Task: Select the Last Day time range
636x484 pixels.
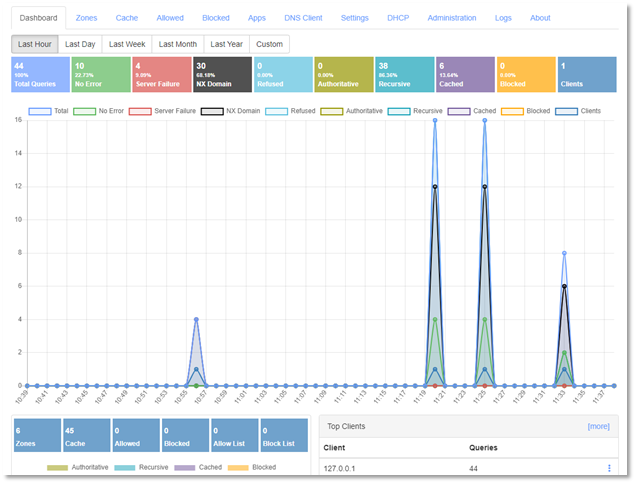Action: click(x=80, y=44)
